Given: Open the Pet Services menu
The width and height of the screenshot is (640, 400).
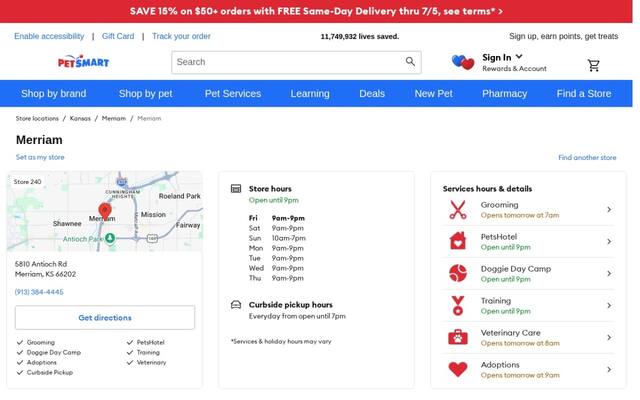Looking at the screenshot, I should [x=233, y=93].
